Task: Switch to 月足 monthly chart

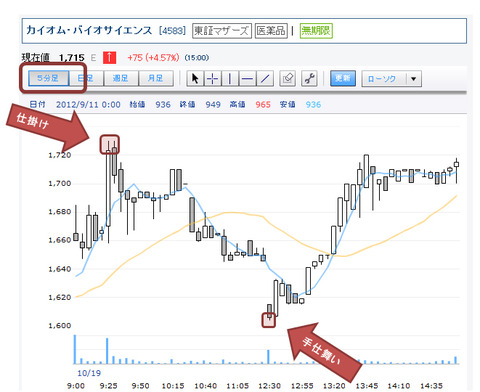Action: click(x=156, y=78)
